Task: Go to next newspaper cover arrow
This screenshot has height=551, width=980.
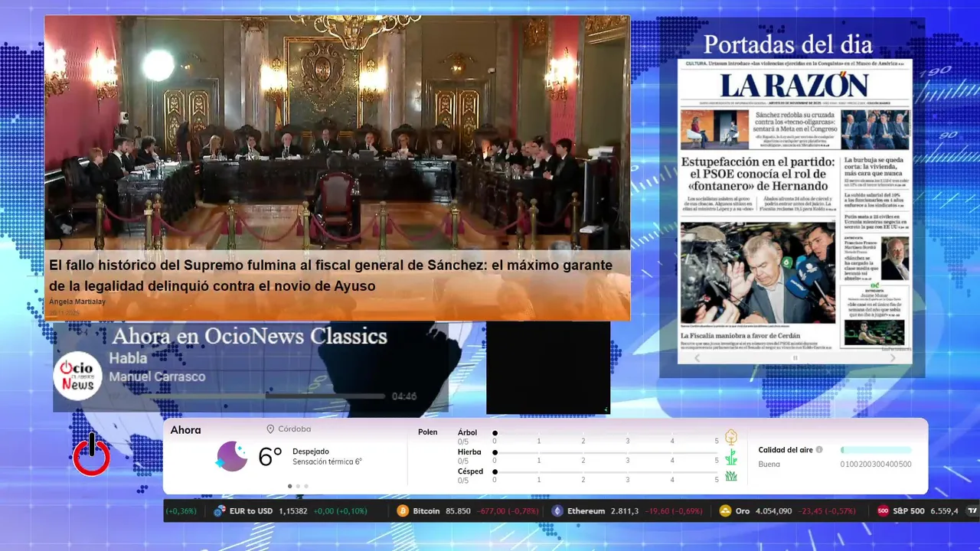Action: (893, 358)
